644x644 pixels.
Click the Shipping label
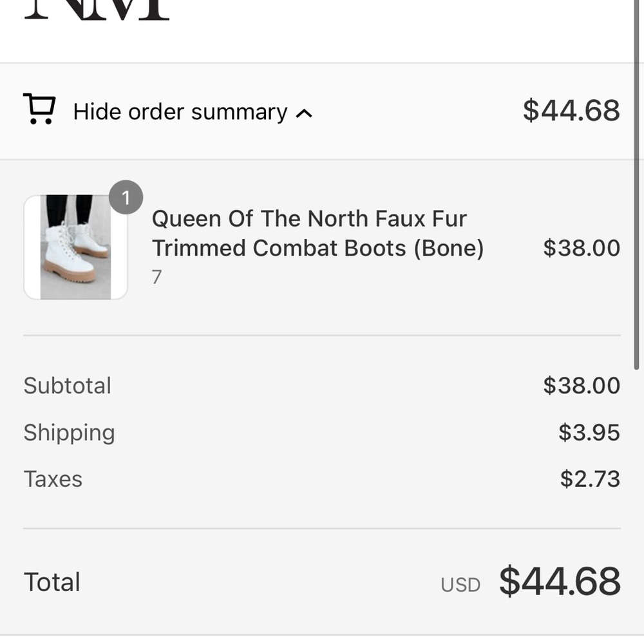[70, 433]
